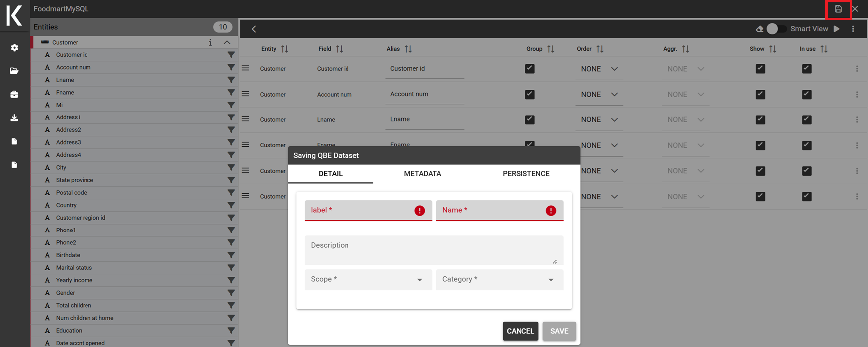Click the Name input field
Image resolution: width=868 pixels, height=347 pixels.
(x=500, y=210)
